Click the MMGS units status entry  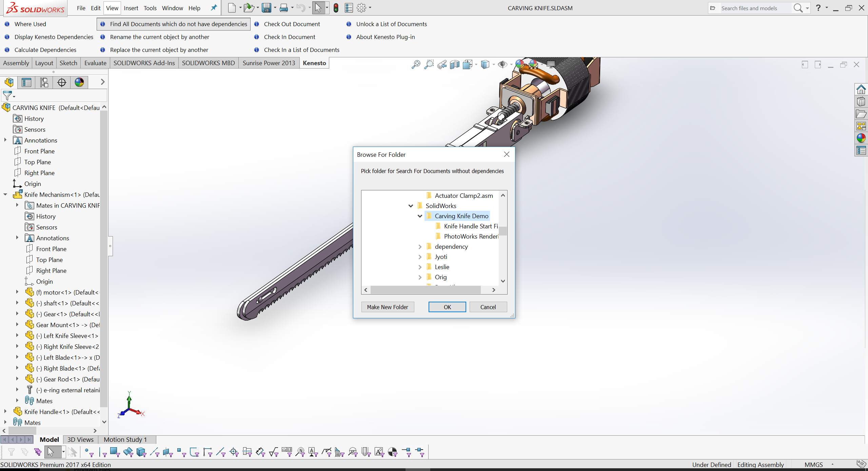[x=813, y=465]
